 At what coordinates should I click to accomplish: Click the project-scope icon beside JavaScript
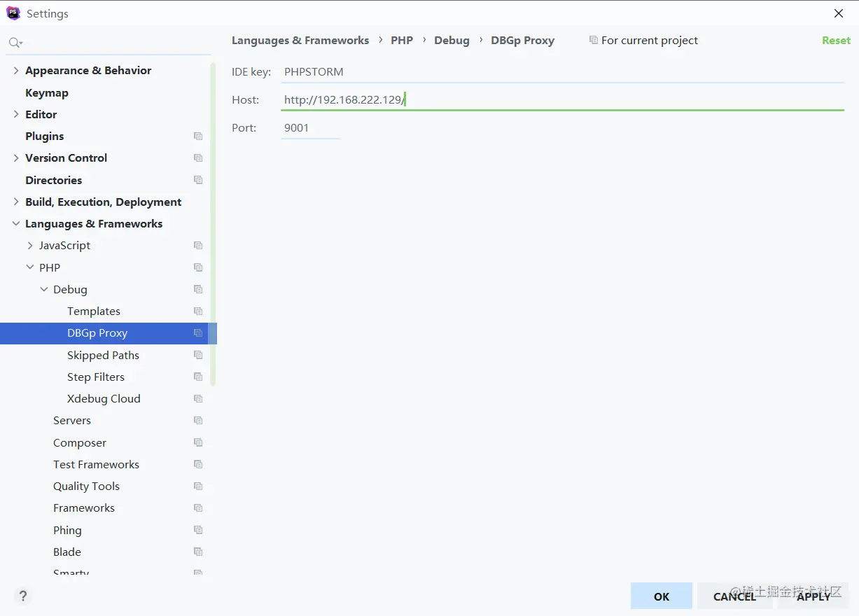coord(198,246)
